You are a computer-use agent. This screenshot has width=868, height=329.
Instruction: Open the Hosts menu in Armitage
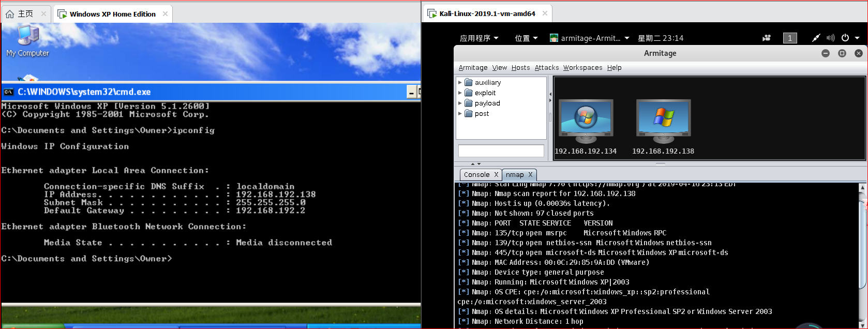[521, 68]
